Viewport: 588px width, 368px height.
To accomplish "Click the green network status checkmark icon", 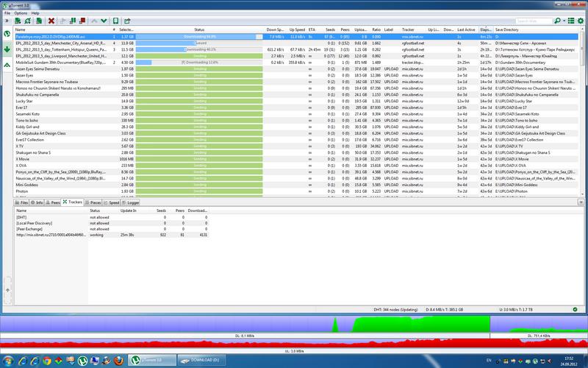I will 575,309.
